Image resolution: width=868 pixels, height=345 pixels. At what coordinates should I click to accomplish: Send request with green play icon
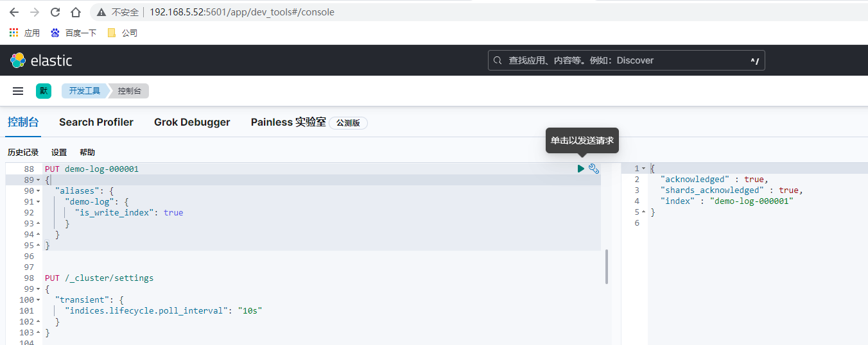point(581,169)
